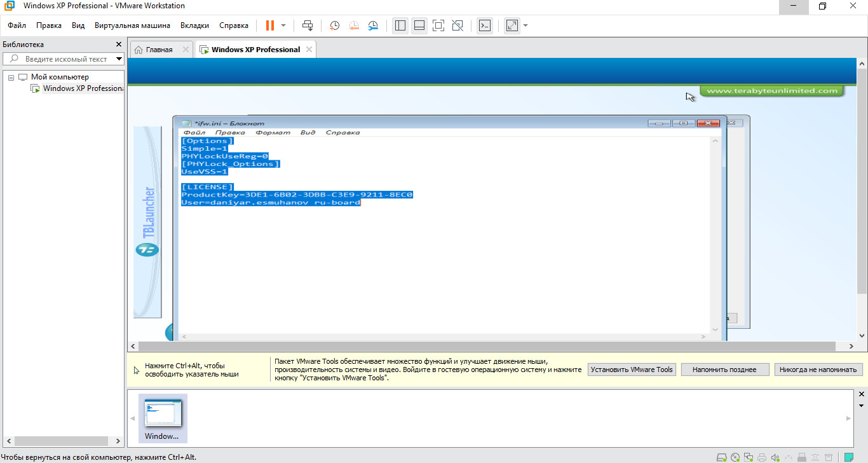This screenshot has height=463, width=868.
Task: Click the Мой компьютер computer icon
Action: coord(23,77)
